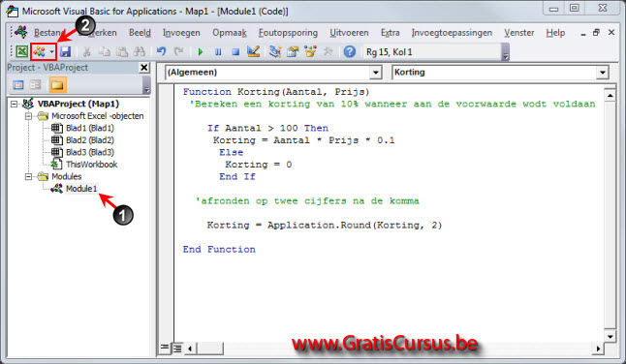Click the green Run macro play icon
Screen dimensions: 626x364
pyautogui.click(x=201, y=52)
